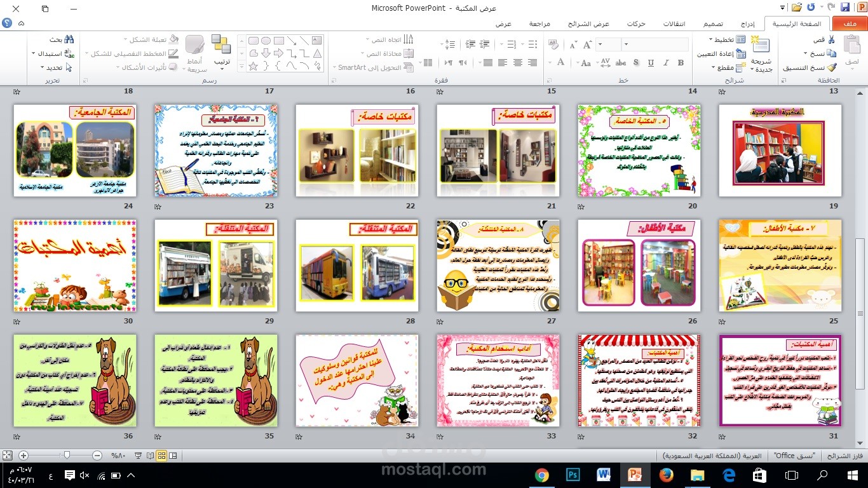Click the Clear Formatting eraser icon
The width and height of the screenshot is (868, 488).
coord(553,44)
